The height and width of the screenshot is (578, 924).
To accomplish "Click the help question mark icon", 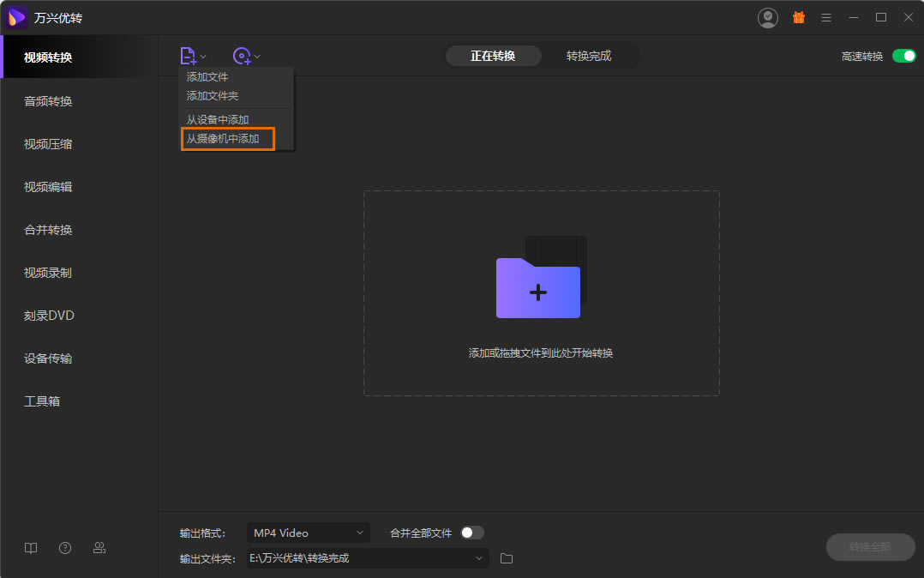I will point(65,548).
